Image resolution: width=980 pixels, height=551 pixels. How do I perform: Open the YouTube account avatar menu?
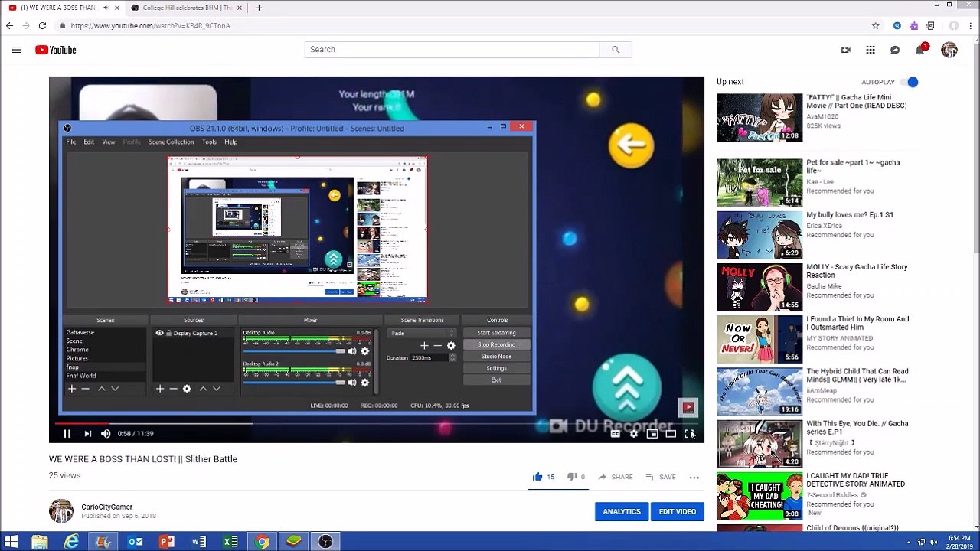coord(949,50)
